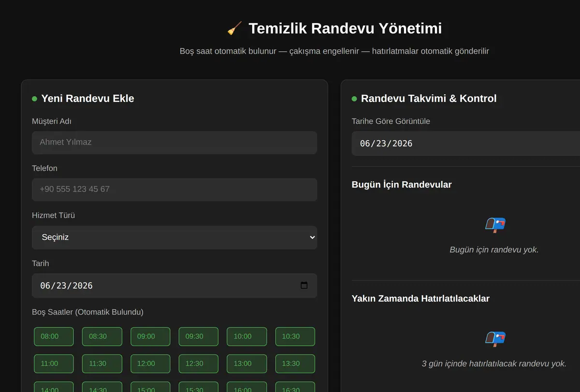Screen dimensions: 580x392
Task: Click the mailbox icon under Bugün İçin Randevular
Action: tap(495, 225)
